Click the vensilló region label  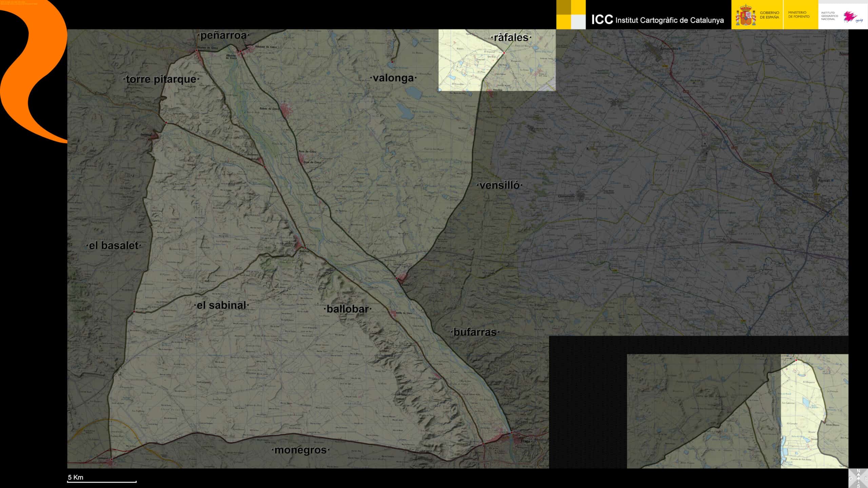click(499, 185)
